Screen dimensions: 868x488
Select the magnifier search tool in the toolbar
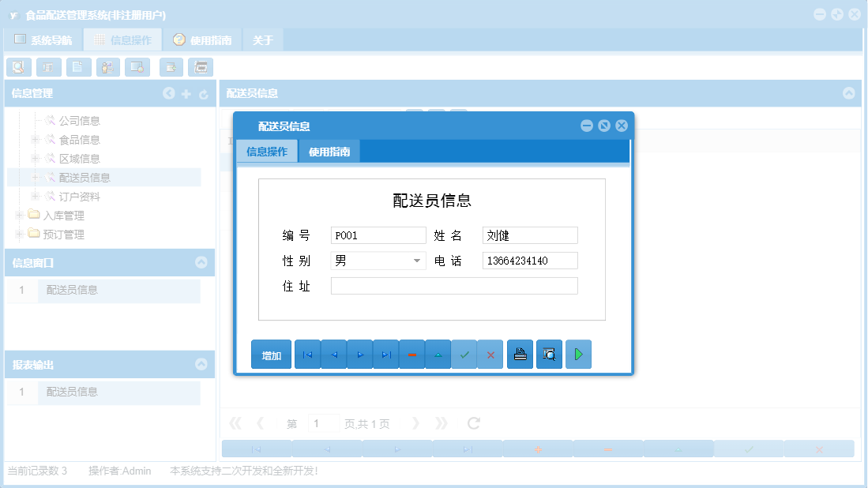pyautogui.click(x=18, y=67)
